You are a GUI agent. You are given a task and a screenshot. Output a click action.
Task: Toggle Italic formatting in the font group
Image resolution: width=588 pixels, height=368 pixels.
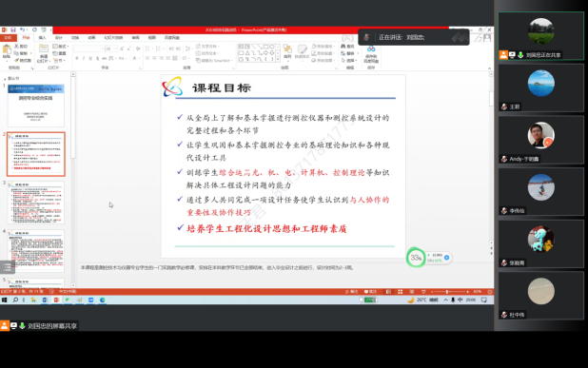(84, 58)
